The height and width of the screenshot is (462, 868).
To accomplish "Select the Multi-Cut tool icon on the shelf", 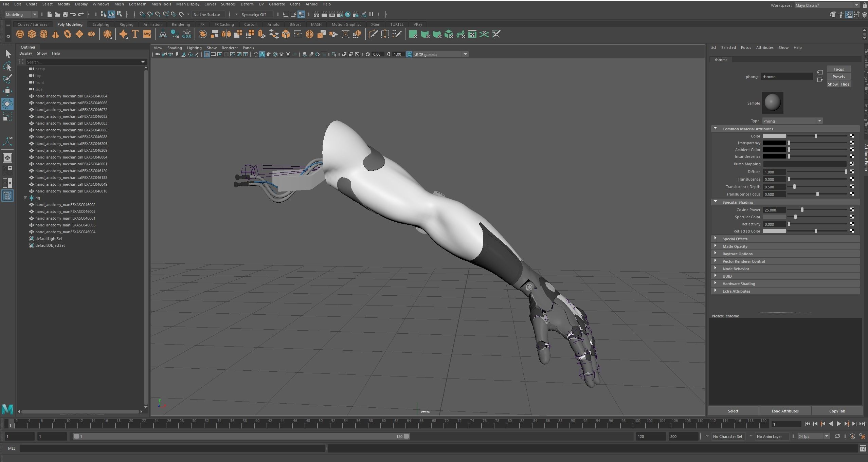I will click(x=373, y=34).
